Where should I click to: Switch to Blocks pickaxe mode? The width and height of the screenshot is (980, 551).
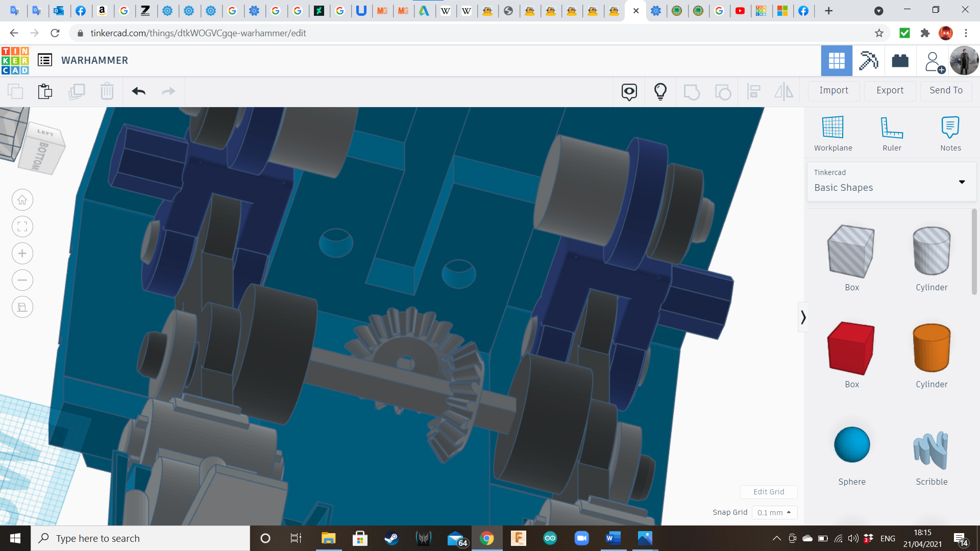[x=868, y=61]
